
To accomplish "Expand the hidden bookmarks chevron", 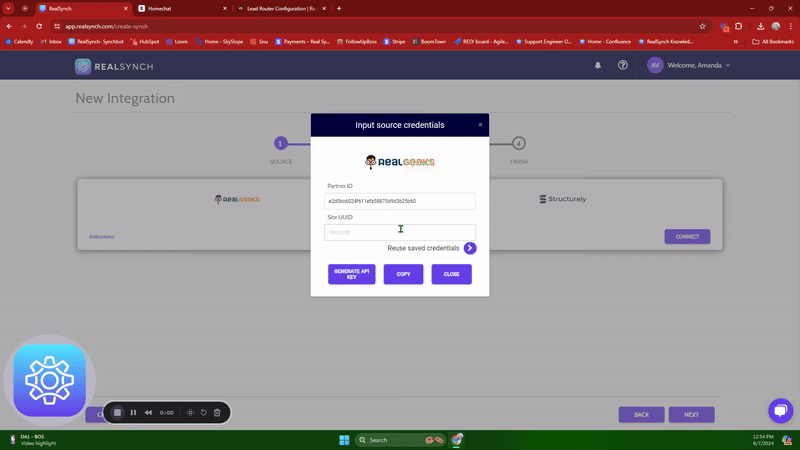I will (736, 42).
